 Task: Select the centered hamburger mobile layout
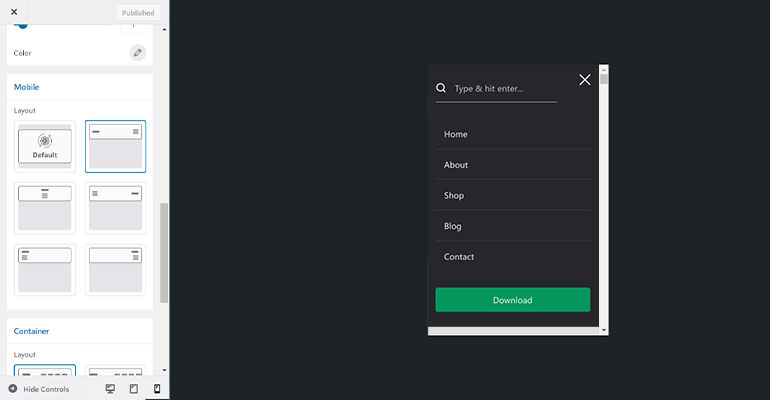point(45,207)
